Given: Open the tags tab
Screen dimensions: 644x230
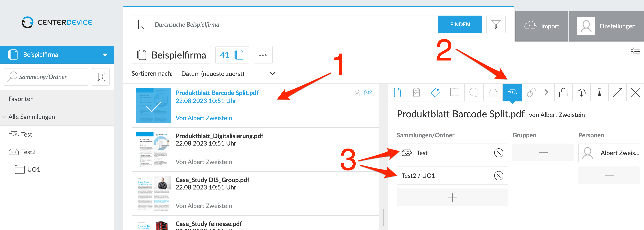Looking at the screenshot, I should pos(436,93).
